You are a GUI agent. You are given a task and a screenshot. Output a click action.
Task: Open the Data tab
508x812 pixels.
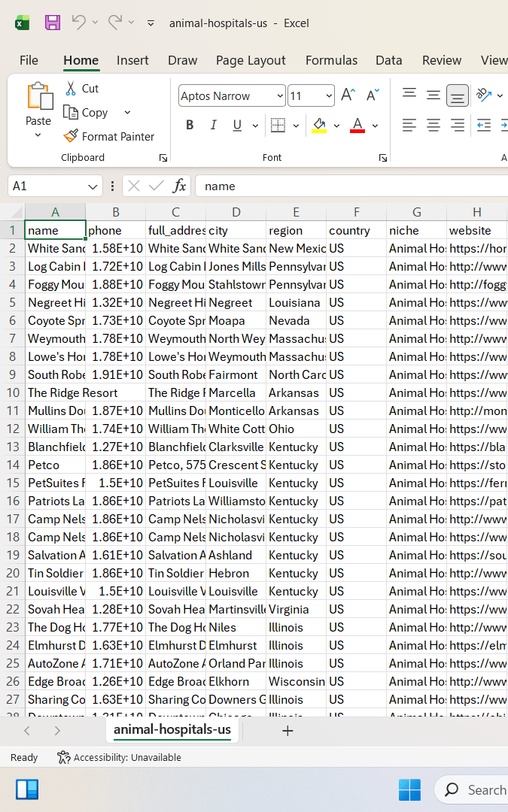point(389,61)
